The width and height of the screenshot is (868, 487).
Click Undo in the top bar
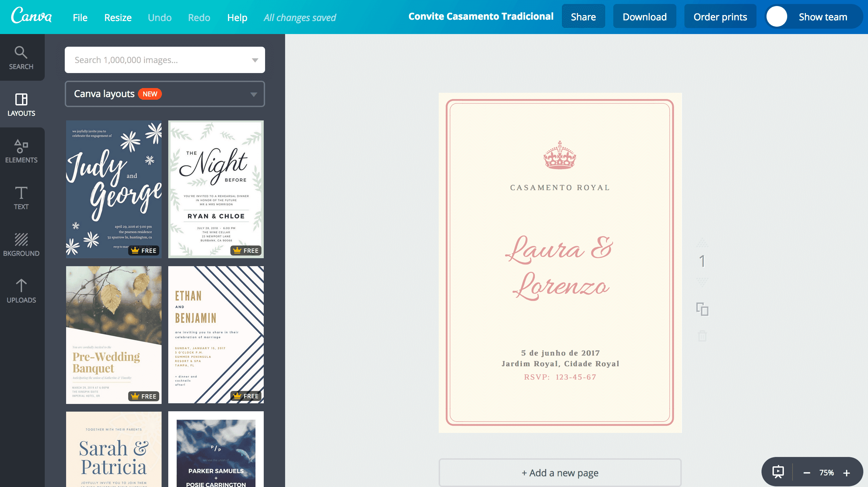pos(159,17)
